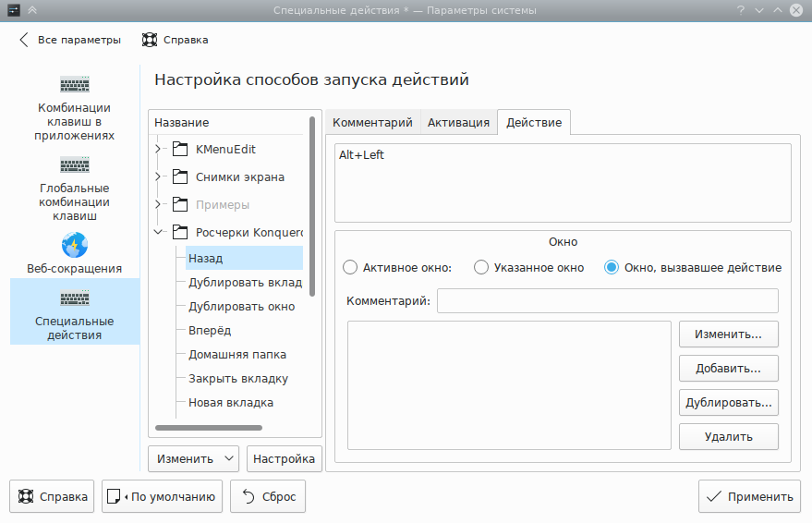Open the Изменить dropdown below the list
The height and width of the screenshot is (523, 812).
pyautogui.click(x=193, y=458)
